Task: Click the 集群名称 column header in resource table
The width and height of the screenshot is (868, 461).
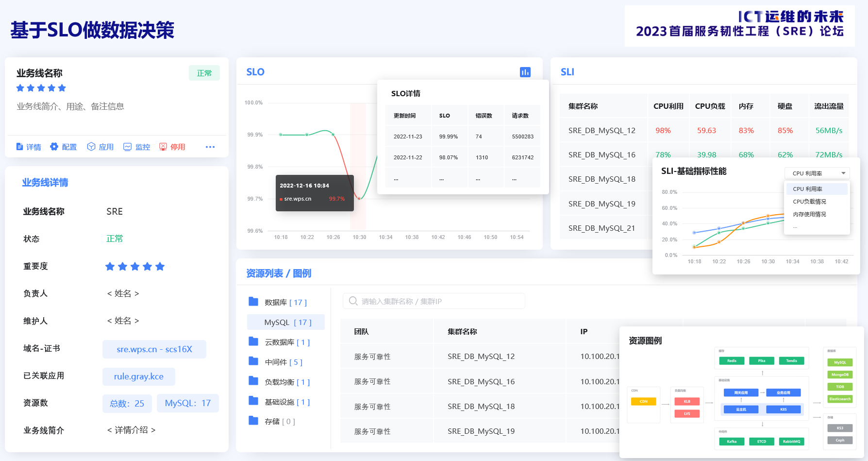Action: click(x=462, y=331)
